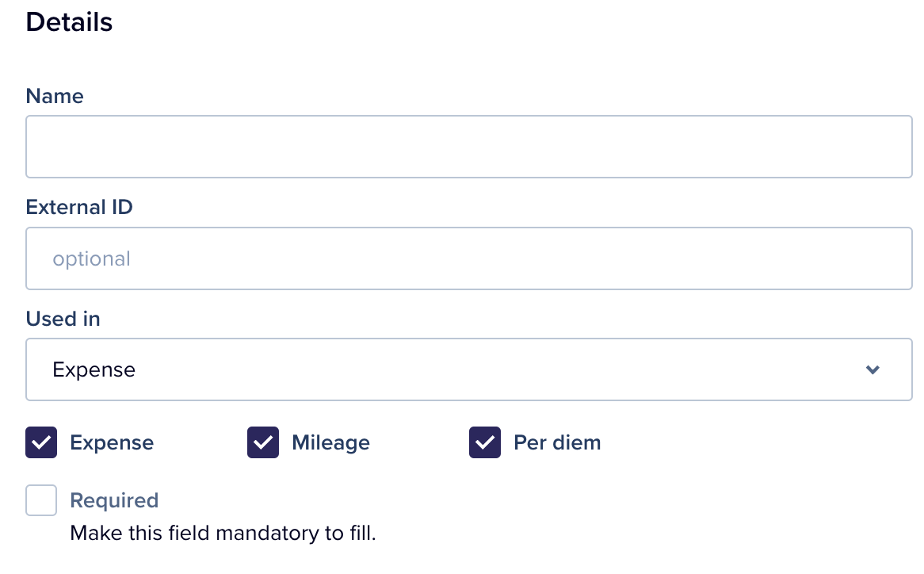
Task: Click the Details section heading
Action: point(69,22)
